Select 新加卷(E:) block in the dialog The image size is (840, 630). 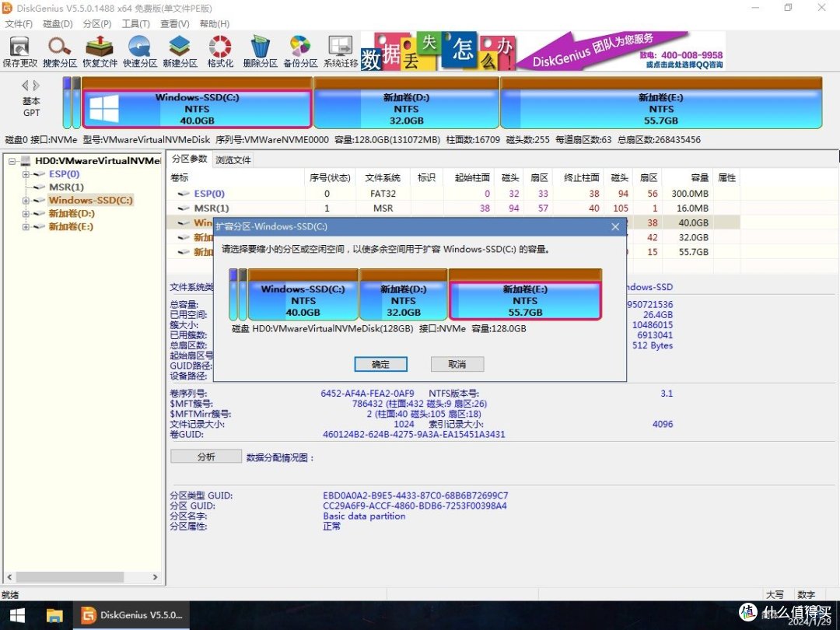[x=525, y=296]
